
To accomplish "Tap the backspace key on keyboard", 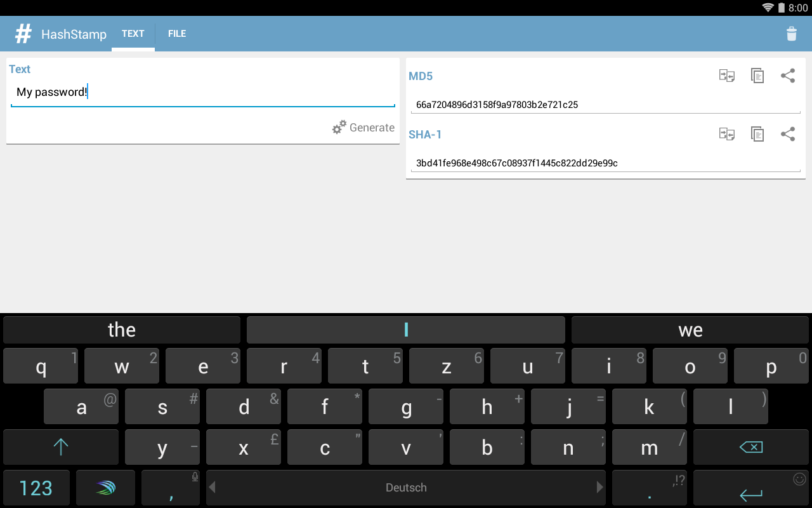I will 751,447.
